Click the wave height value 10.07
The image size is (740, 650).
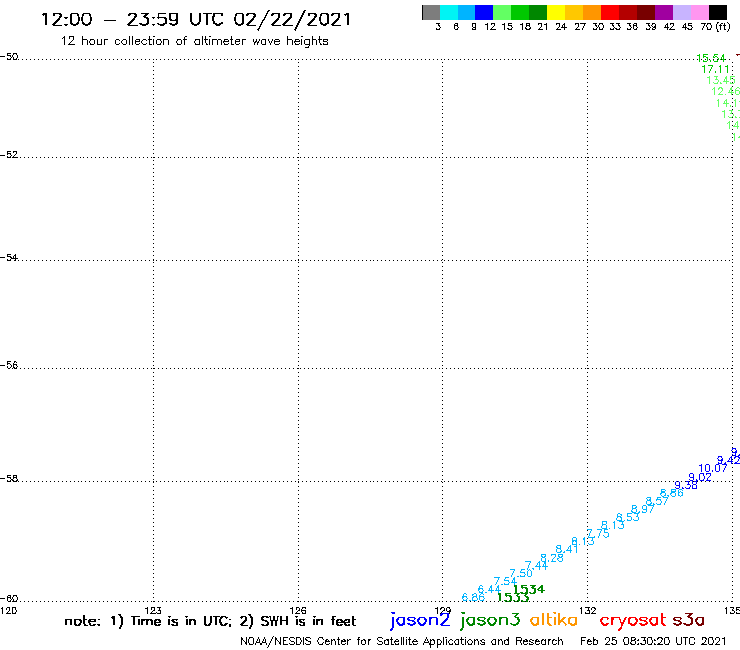pyautogui.click(x=713, y=468)
